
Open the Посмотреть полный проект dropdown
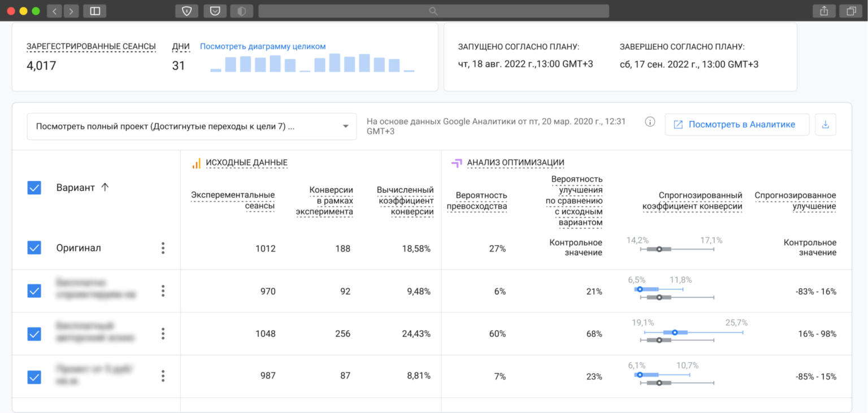(x=192, y=127)
